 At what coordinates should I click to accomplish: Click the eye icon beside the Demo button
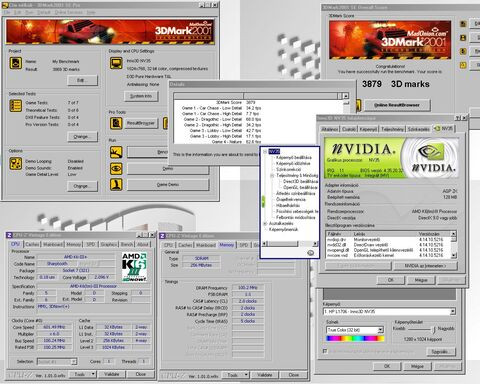[116, 168]
